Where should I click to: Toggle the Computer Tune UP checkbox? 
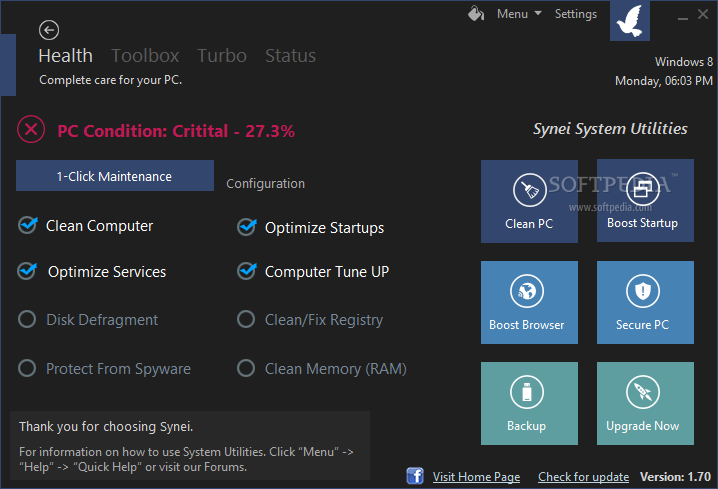point(247,271)
